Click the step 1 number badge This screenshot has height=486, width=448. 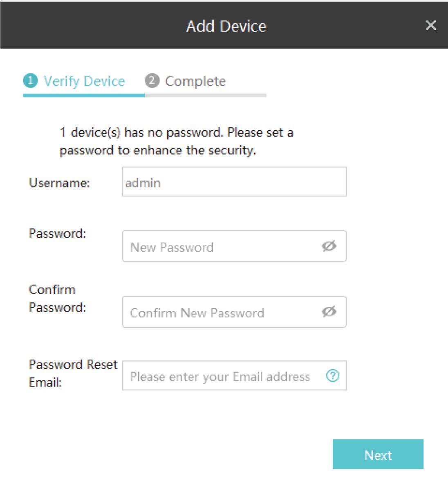pos(30,81)
